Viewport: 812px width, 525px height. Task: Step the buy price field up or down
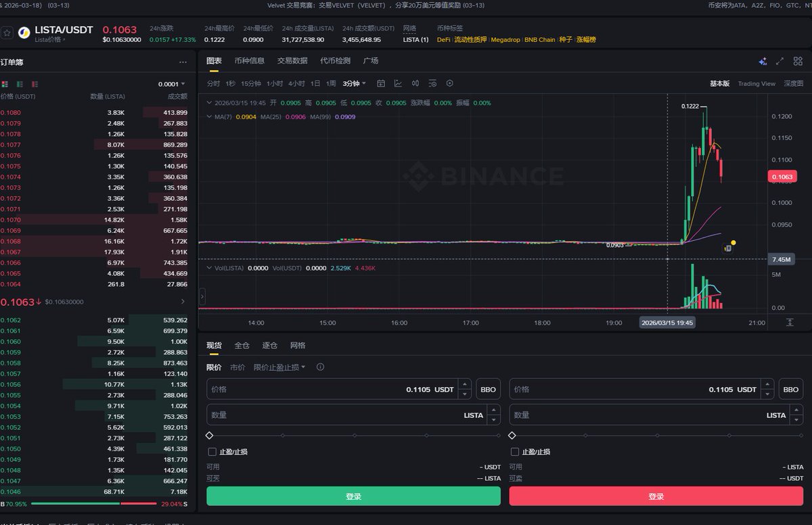pos(465,389)
